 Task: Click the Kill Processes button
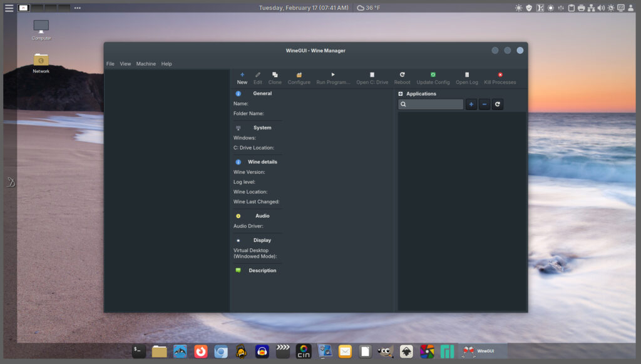[500, 78]
